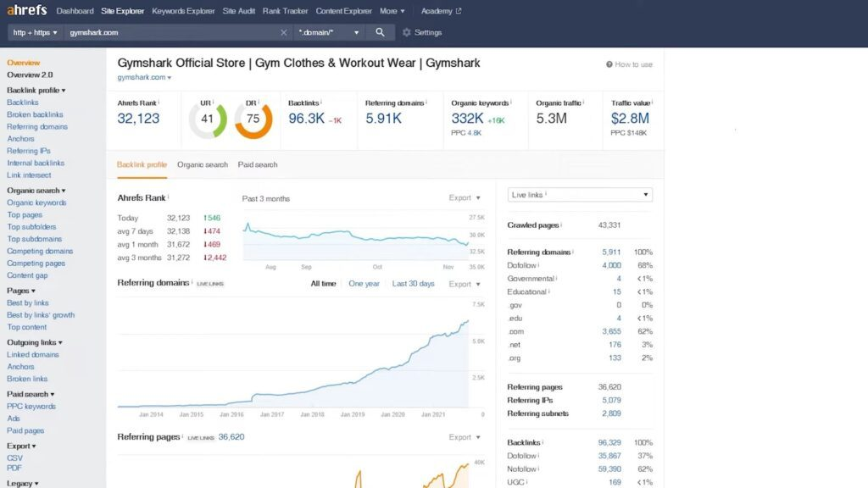Click Referring pages 36,620 live links value
868x488 pixels.
[231, 437]
